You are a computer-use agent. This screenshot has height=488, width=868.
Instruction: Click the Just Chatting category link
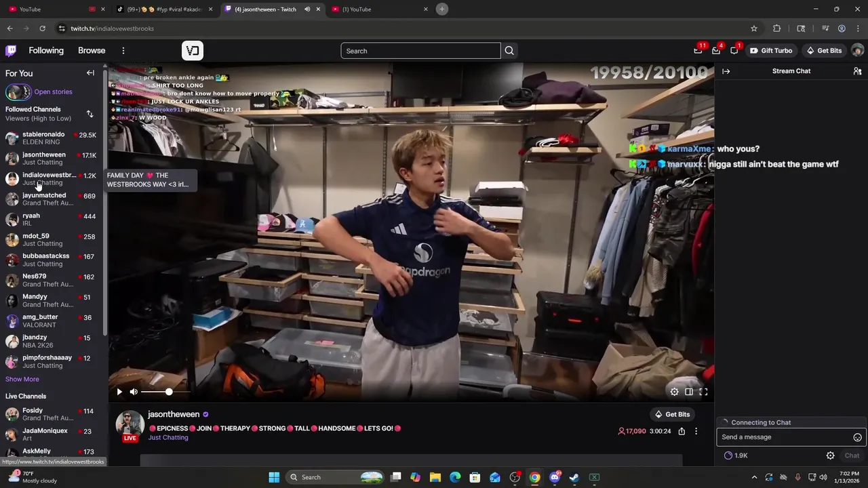(x=168, y=438)
